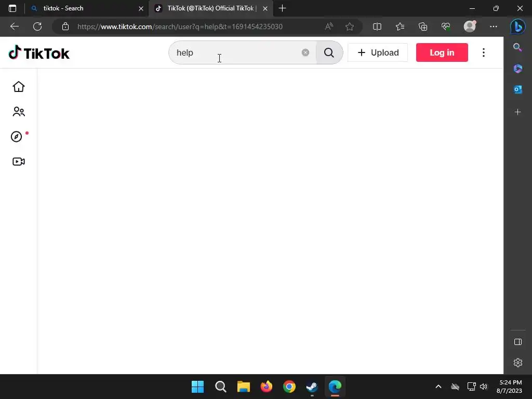Screen dimensions: 532x399
Task: Open the Favorites list icon
Action: click(400, 26)
